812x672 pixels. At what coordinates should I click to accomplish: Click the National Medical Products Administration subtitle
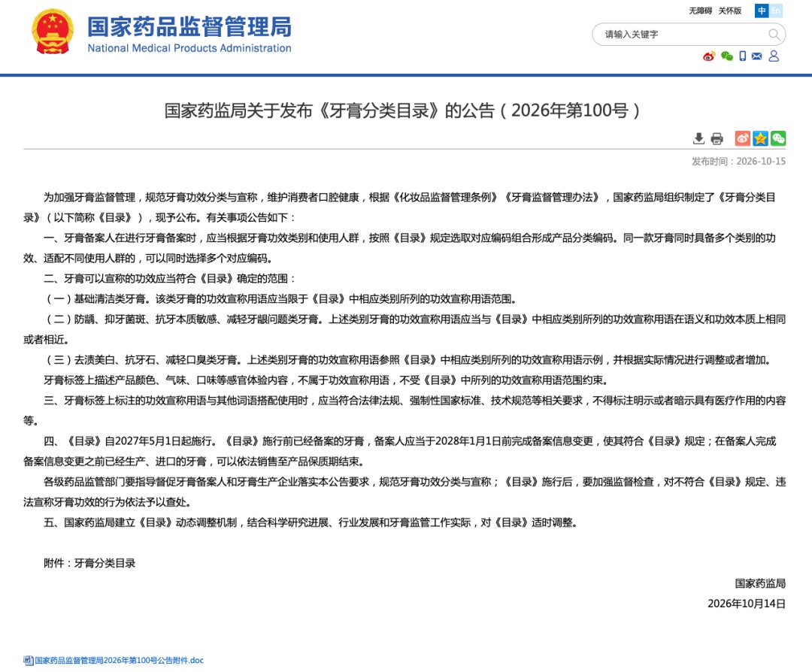[189, 48]
